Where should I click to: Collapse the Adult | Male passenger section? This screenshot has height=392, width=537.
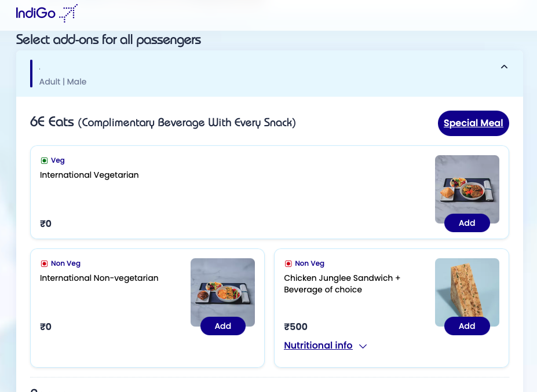pyautogui.click(x=504, y=66)
